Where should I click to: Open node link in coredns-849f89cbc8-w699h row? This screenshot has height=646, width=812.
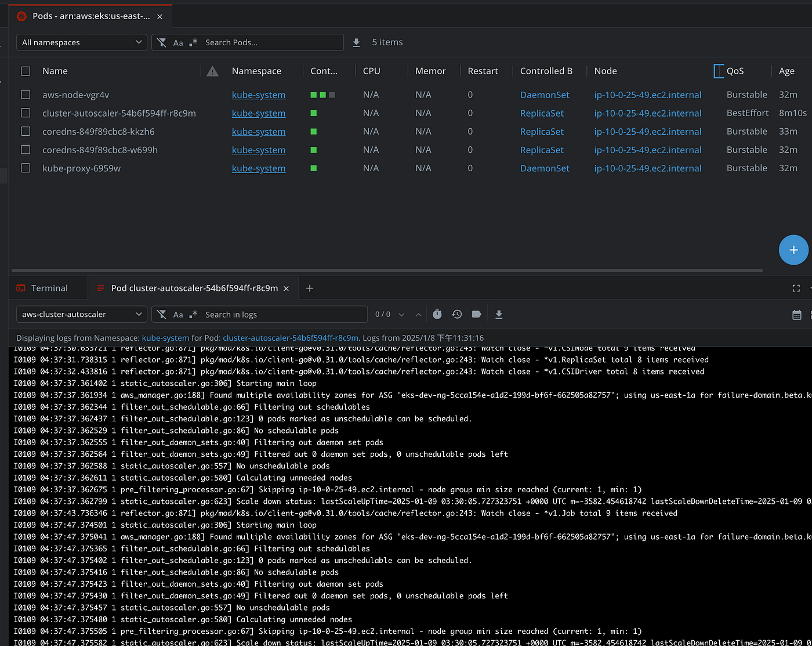pos(648,150)
